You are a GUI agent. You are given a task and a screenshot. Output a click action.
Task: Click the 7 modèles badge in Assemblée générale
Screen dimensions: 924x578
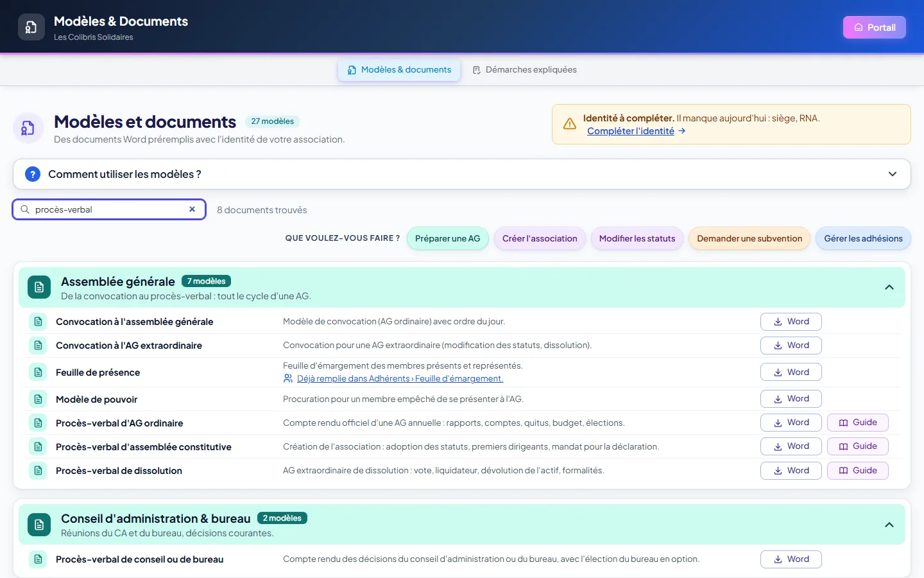(206, 281)
